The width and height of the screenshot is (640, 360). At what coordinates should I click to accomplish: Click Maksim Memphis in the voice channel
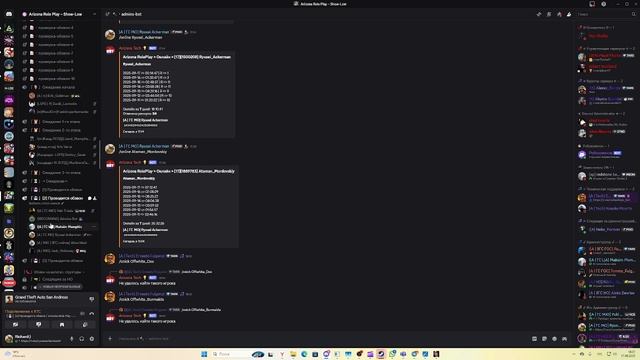60,227
